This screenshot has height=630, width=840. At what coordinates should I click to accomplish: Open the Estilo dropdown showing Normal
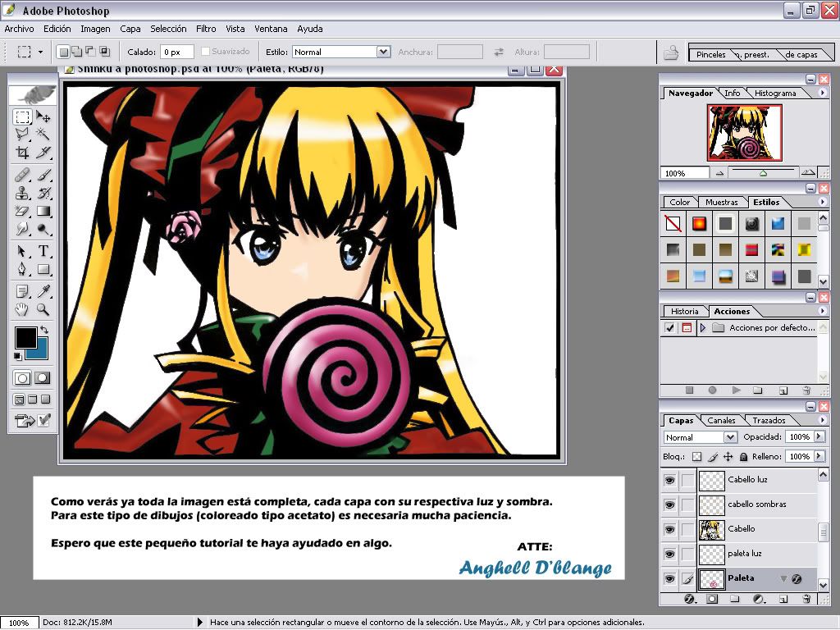point(383,52)
